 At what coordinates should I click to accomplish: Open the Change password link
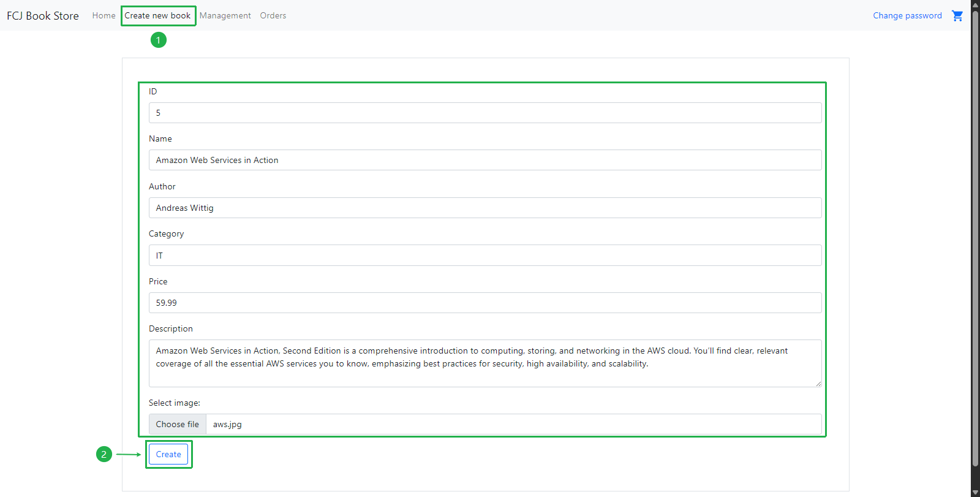tap(907, 15)
